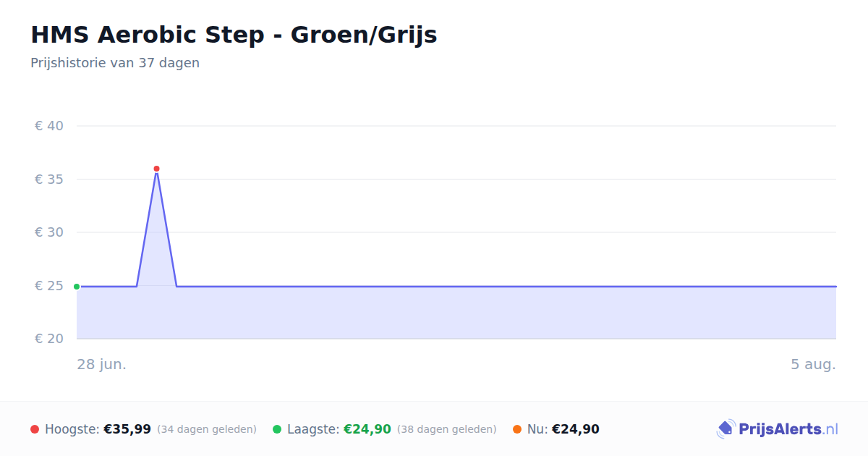Click the red Hoogste legend dot
This screenshot has height=456, width=868.
coord(35,429)
